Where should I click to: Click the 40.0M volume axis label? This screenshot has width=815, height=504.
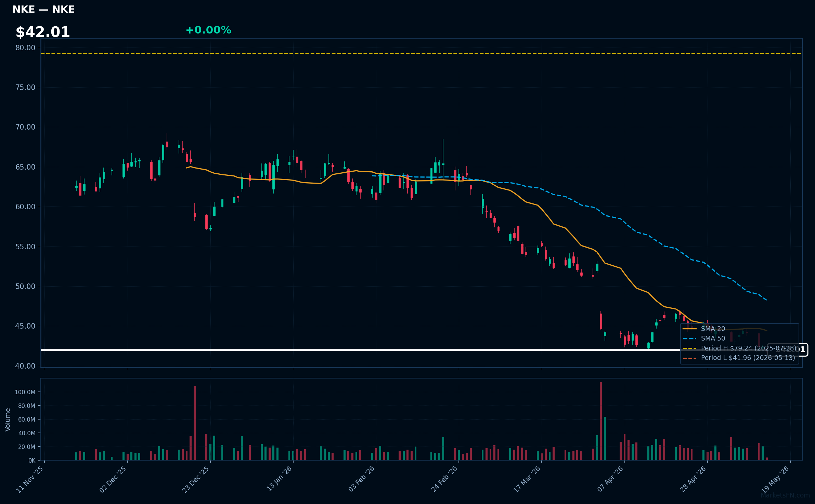27,433
